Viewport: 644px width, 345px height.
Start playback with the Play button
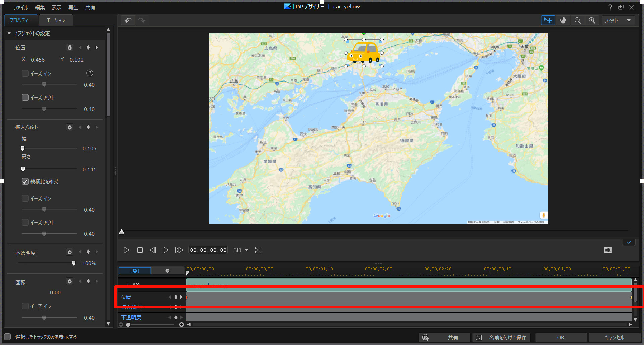[126, 250]
